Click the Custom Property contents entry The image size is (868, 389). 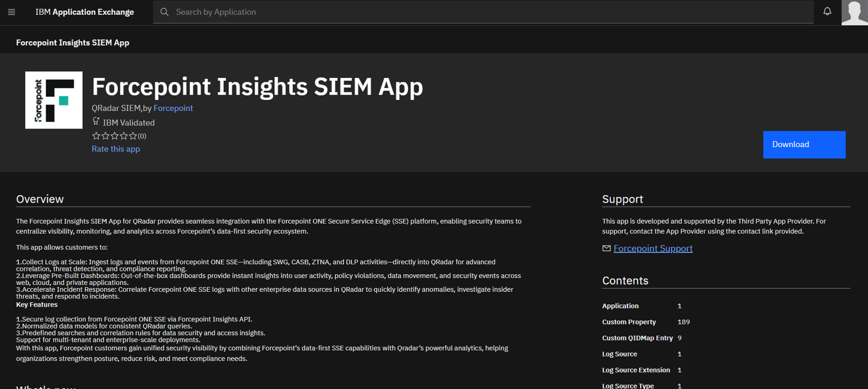pos(629,322)
